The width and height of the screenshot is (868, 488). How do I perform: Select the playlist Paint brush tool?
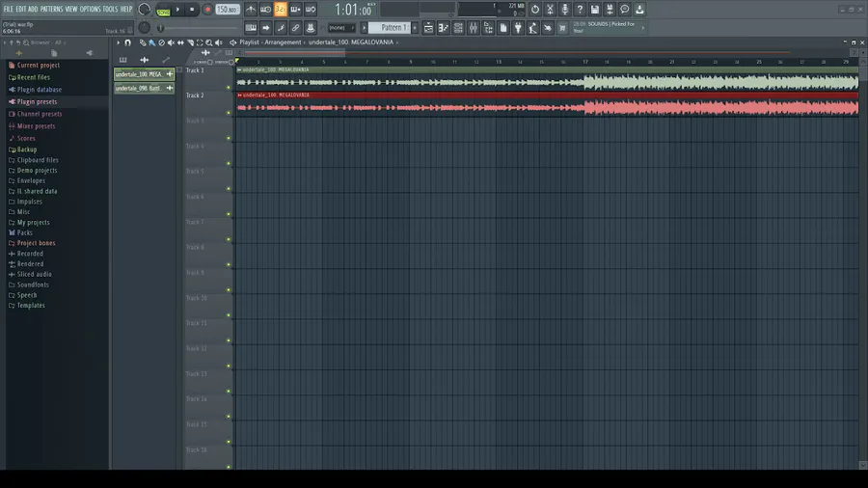pyautogui.click(x=151, y=42)
